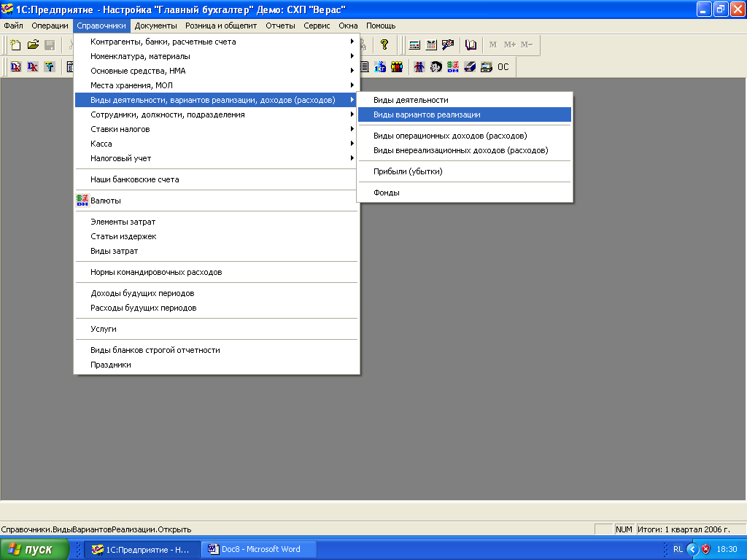Open the Розница и общепит menu
747x560 pixels.
(x=221, y=26)
